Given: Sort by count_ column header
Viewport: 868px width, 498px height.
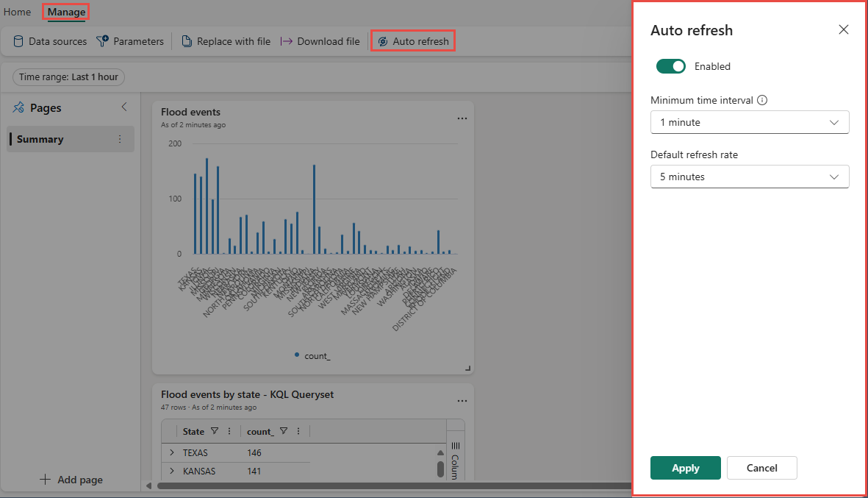Looking at the screenshot, I should click(260, 432).
